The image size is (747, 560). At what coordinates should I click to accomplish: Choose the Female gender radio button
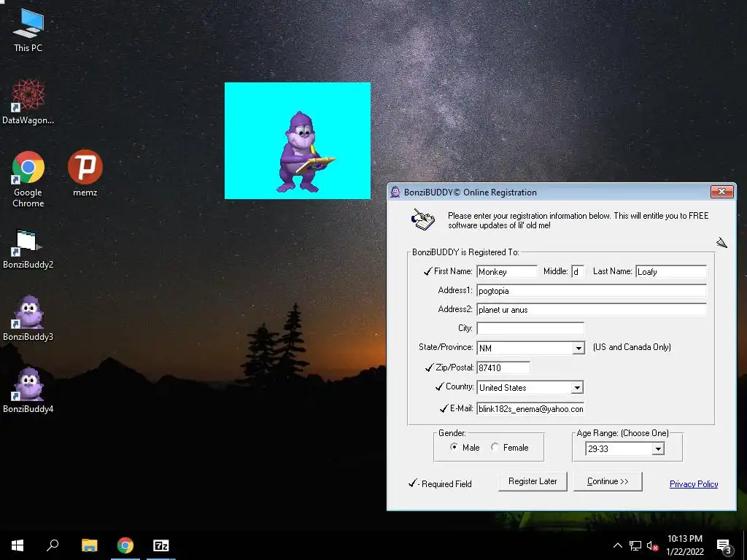pos(495,447)
